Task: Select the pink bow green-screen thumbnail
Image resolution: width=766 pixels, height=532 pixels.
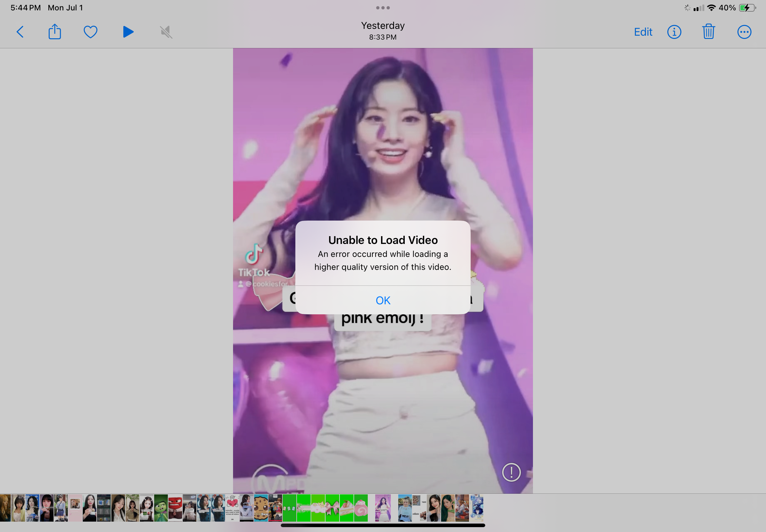Action: [332, 508]
